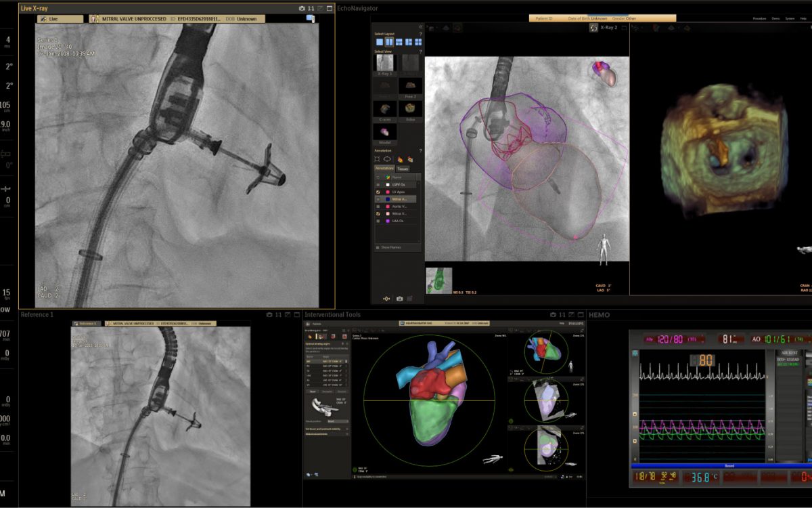The height and width of the screenshot is (508, 812).
Task: Open the Echo view in Select View panel
Action: coord(410,108)
